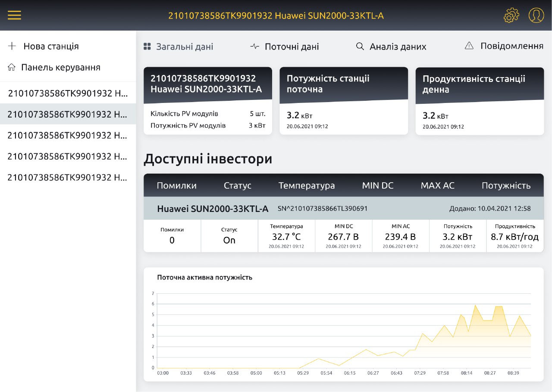Sort by Температура column header
Image resolution: width=552 pixels, height=392 pixels.
pyautogui.click(x=306, y=186)
